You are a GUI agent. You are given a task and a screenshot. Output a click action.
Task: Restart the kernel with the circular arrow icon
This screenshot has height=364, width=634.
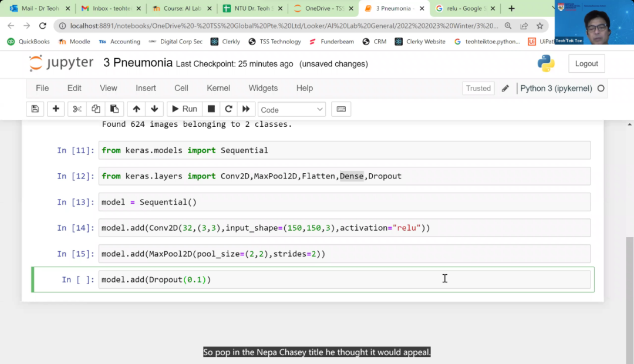[228, 109]
